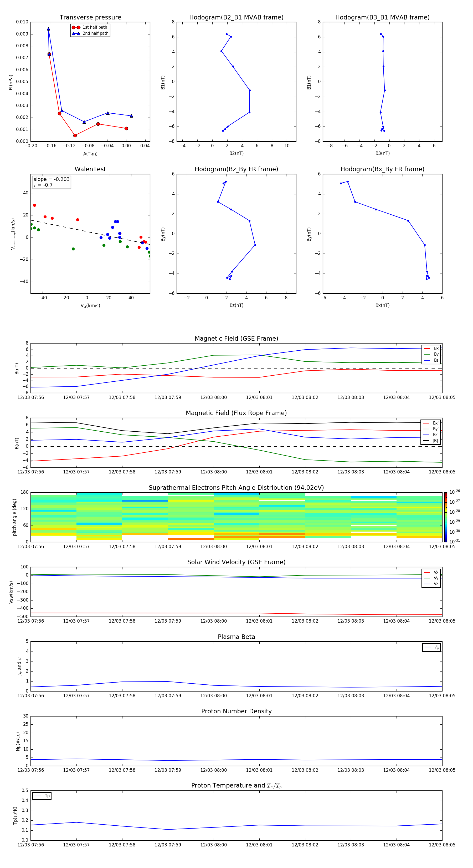Click the 'V_A(km/s)' axis label
The width and height of the screenshot is (473, 868).
[x=90, y=306]
